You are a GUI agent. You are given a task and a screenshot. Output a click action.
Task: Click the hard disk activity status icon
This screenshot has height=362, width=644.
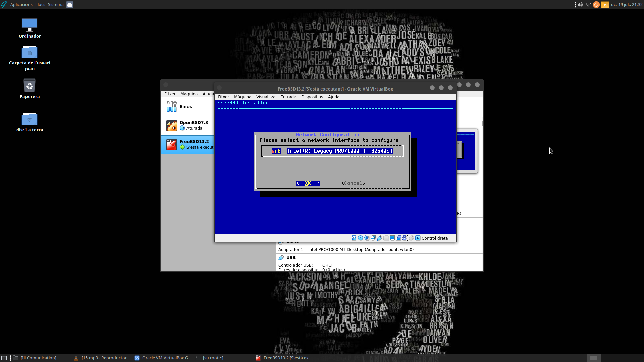(x=354, y=238)
